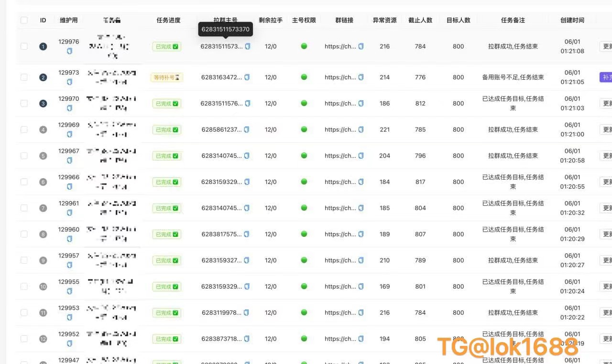Toggle the select-all checkbox in header

24,20
